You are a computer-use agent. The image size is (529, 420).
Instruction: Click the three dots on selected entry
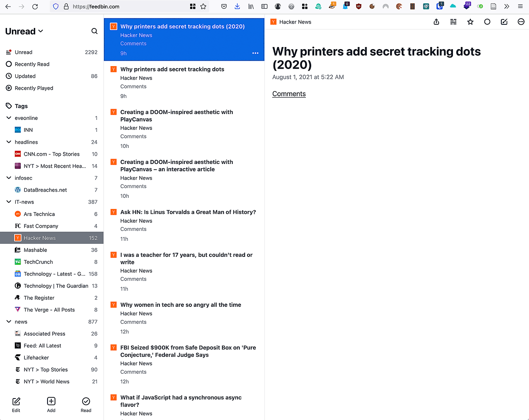coord(255,53)
